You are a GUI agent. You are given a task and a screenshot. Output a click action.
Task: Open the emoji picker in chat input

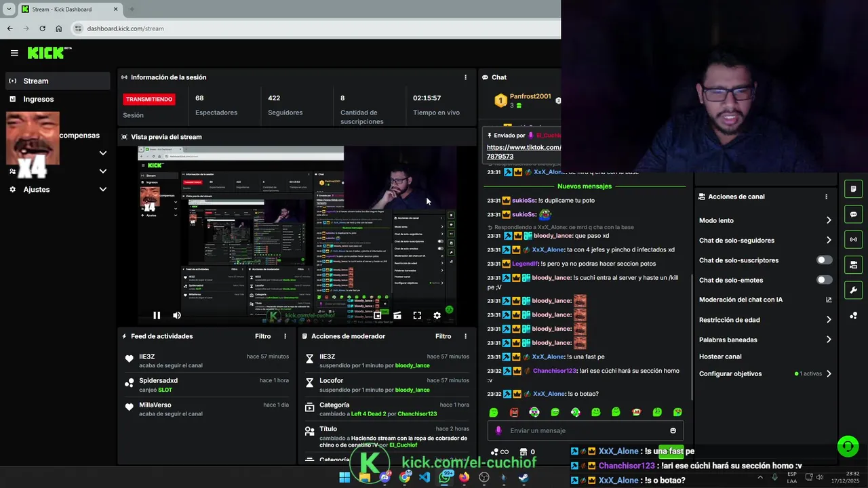point(673,430)
